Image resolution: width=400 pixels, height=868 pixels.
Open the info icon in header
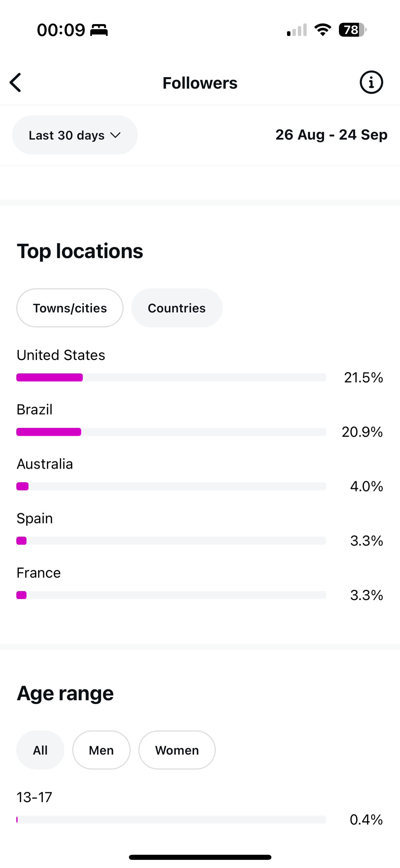(371, 83)
